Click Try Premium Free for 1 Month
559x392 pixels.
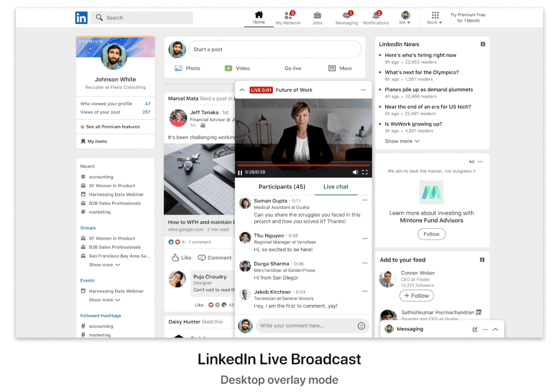tap(468, 18)
